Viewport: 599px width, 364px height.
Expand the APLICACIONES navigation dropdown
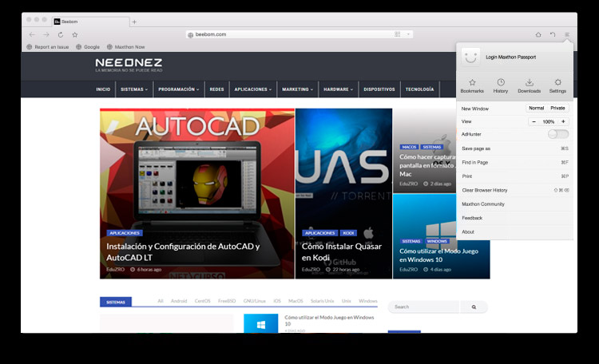[253, 89]
